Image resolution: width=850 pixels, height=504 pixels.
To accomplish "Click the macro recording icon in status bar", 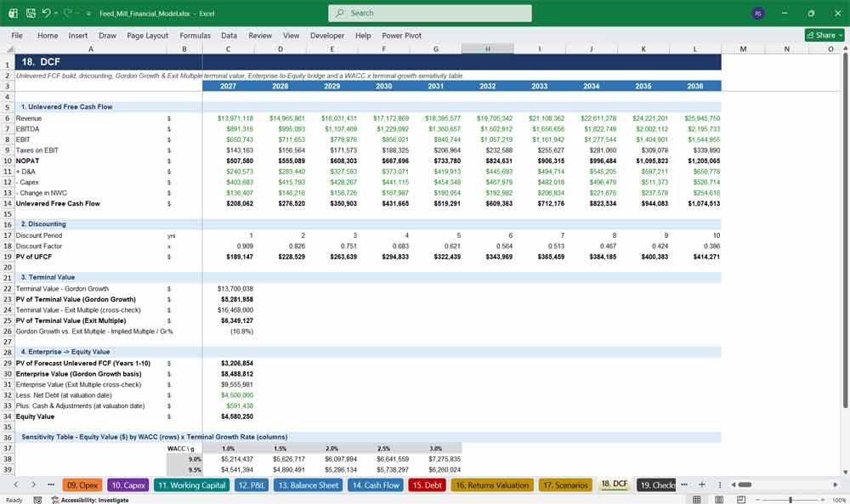I will point(37,500).
